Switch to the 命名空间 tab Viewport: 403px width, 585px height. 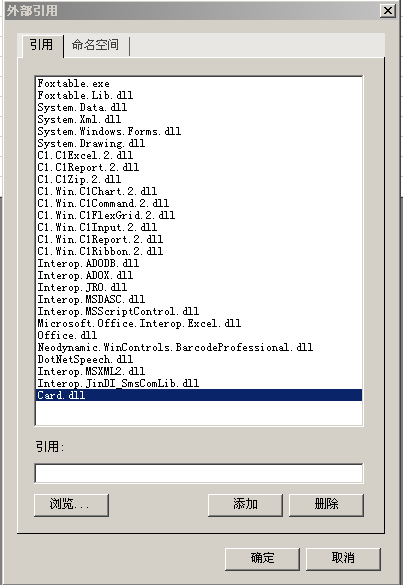point(95,45)
